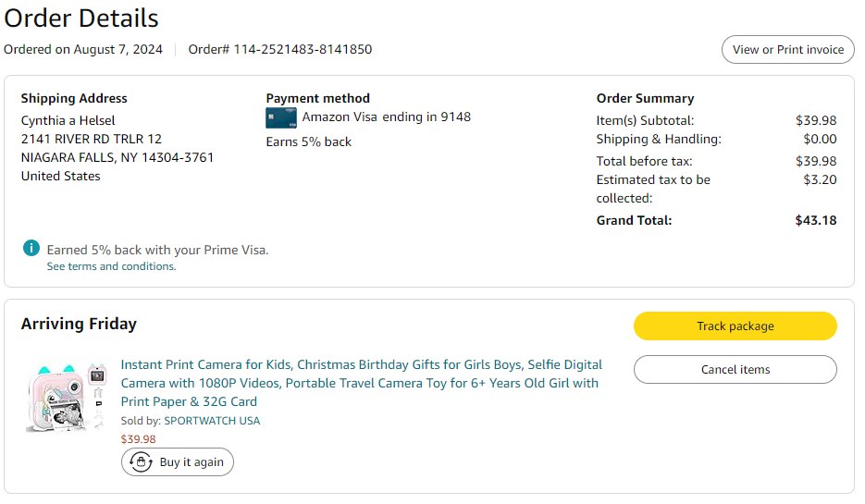
Task: Visit the SPORTWATCH USA seller link
Action: click(x=212, y=421)
